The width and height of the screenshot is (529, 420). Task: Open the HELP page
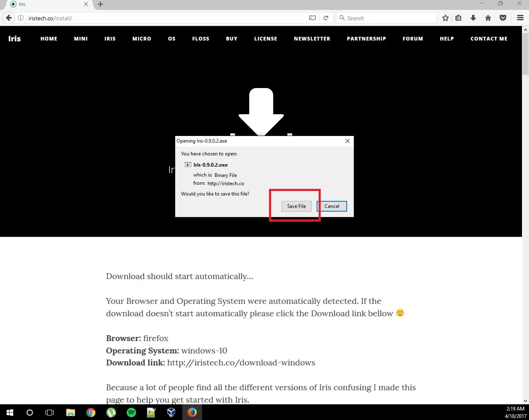pyautogui.click(x=447, y=38)
